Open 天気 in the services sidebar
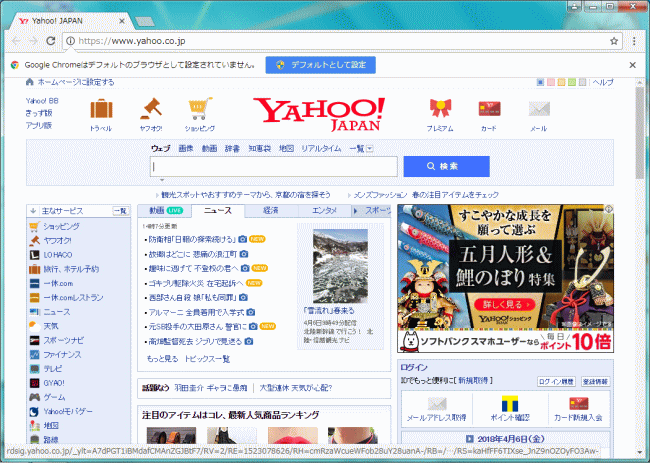This screenshot has width=650, height=463. [x=51, y=326]
